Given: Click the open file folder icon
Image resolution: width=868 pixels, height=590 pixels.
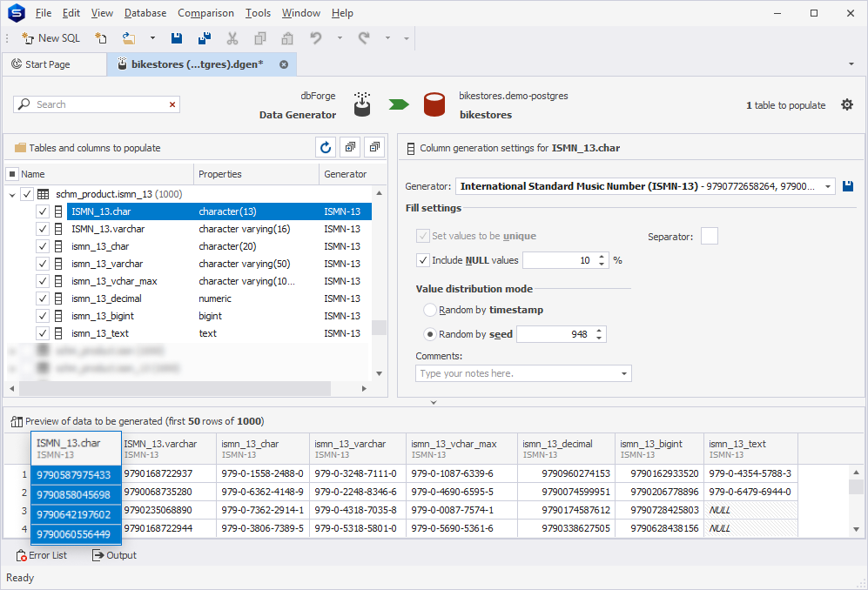Looking at the screenshot, I should (129, 38).
